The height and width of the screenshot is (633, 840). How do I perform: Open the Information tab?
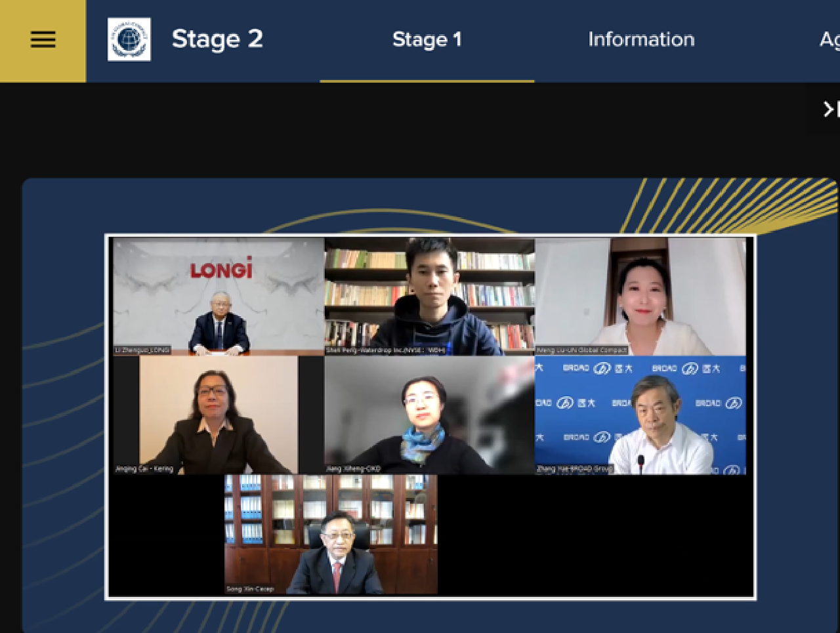tap(641, 40)
